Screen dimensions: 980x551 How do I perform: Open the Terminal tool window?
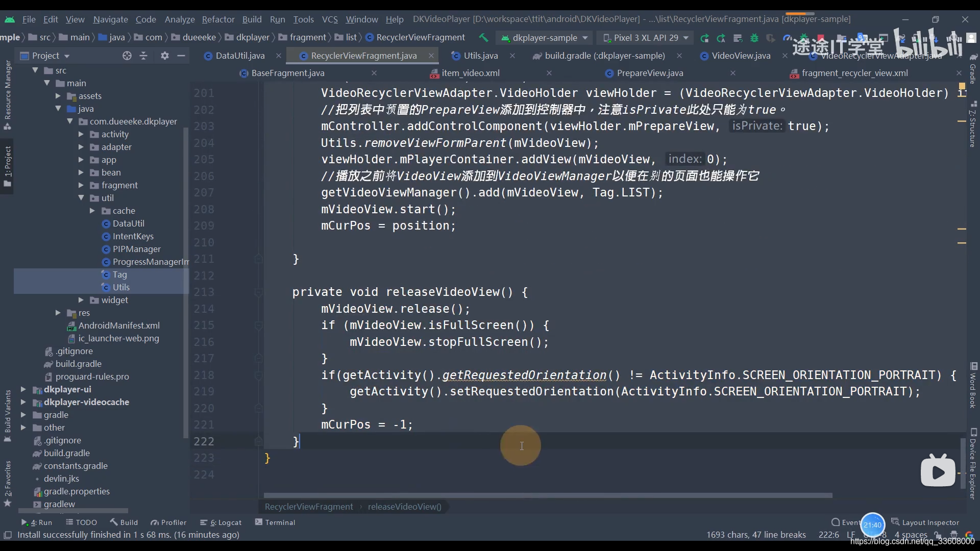(x=275, y=522)
